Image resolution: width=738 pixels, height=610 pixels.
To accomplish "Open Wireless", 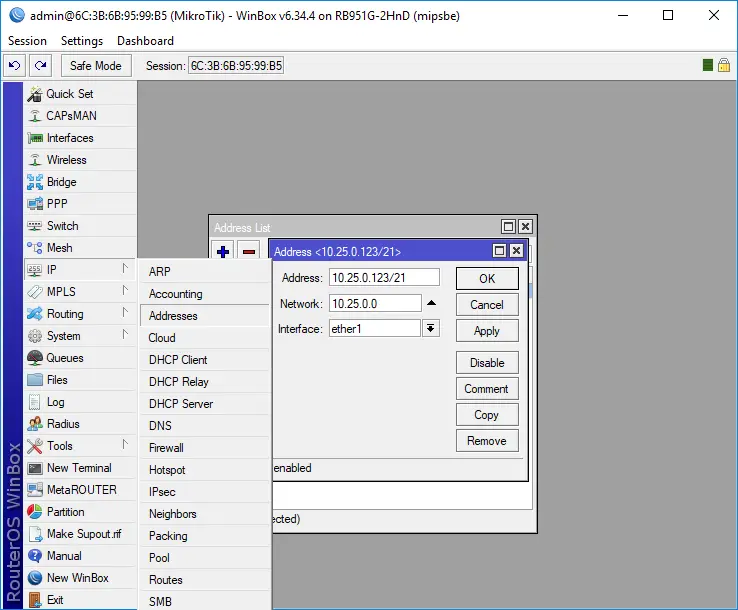I will (80, 160).
